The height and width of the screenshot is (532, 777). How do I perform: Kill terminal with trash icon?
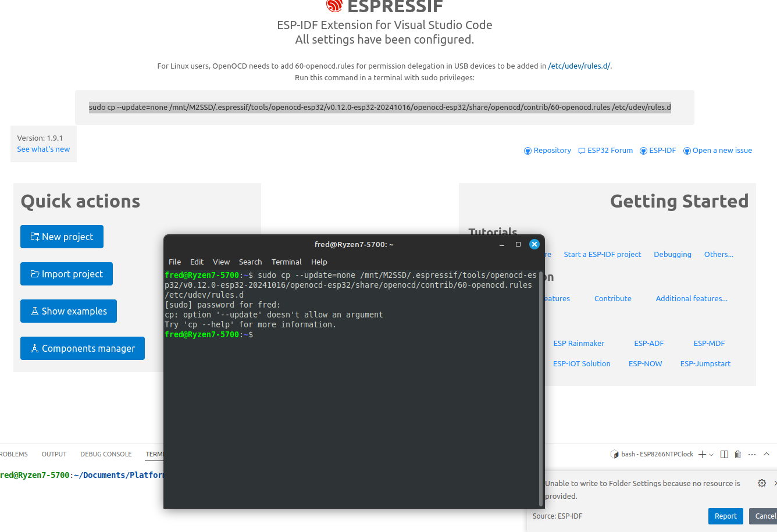(738, 455)
